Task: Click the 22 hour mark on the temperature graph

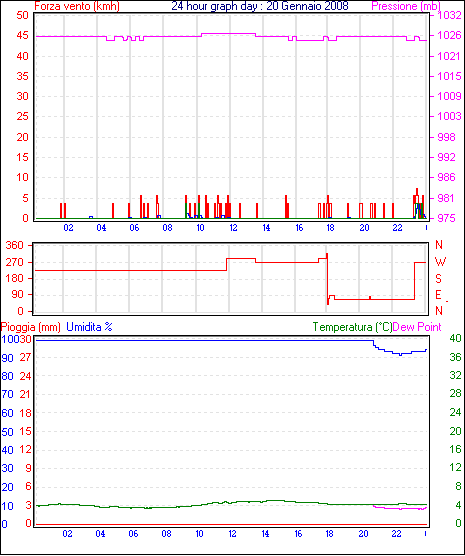Action: point(396,534)
